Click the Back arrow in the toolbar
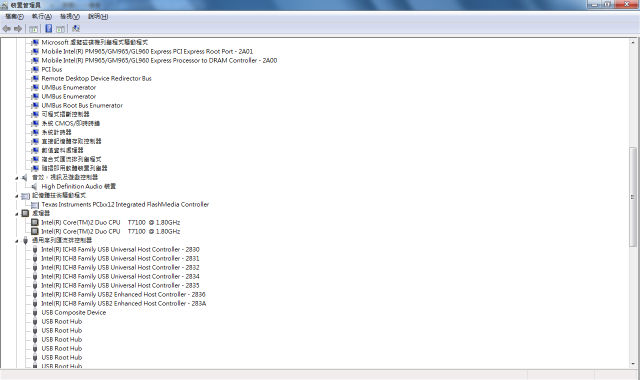This screenshot has width=640, height=380. (7, 29)
